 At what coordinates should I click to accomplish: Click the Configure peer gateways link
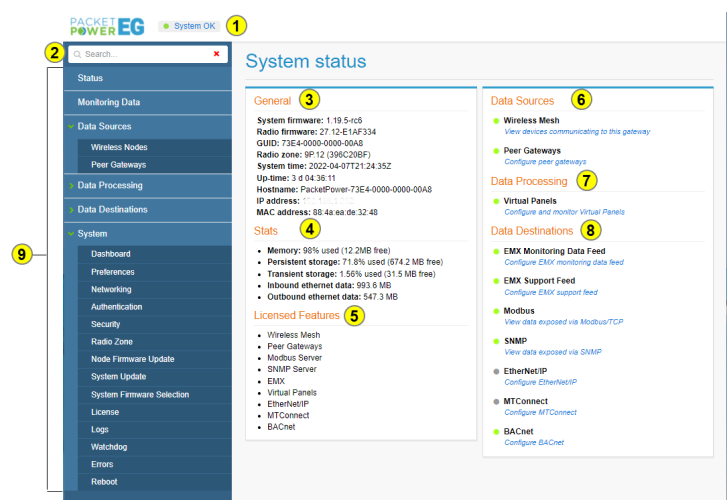coord(545,162)
